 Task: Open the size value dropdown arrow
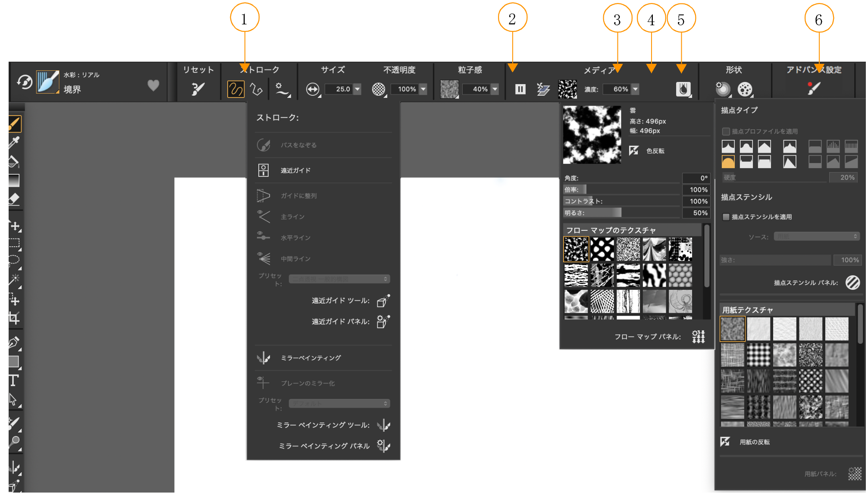tap(357, 89)
